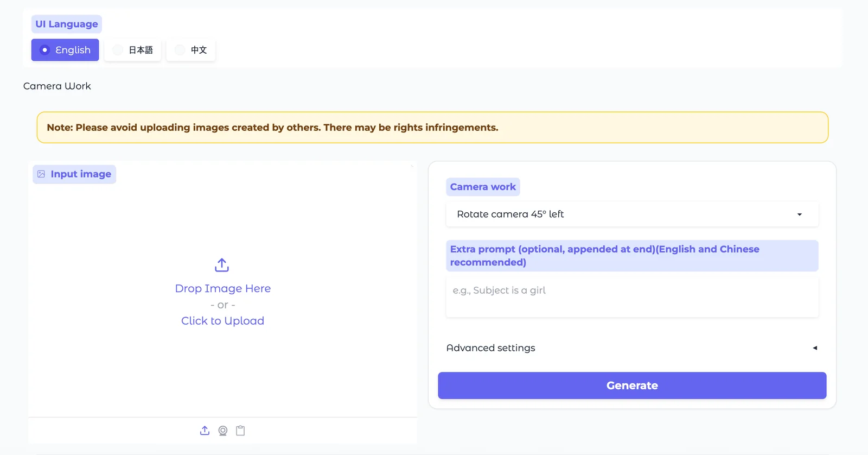Select the English language radio button
This screenshot has width=868, height=455.
(45, 50)
